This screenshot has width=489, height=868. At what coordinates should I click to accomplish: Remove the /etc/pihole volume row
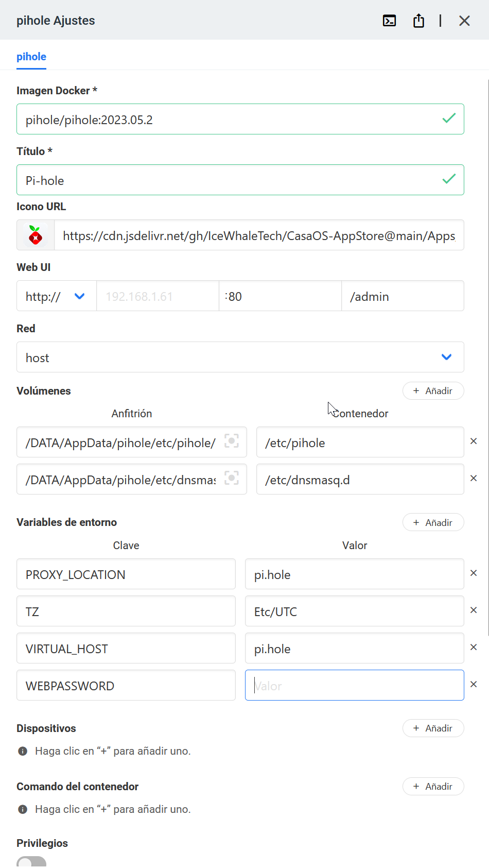coord(474,441)
